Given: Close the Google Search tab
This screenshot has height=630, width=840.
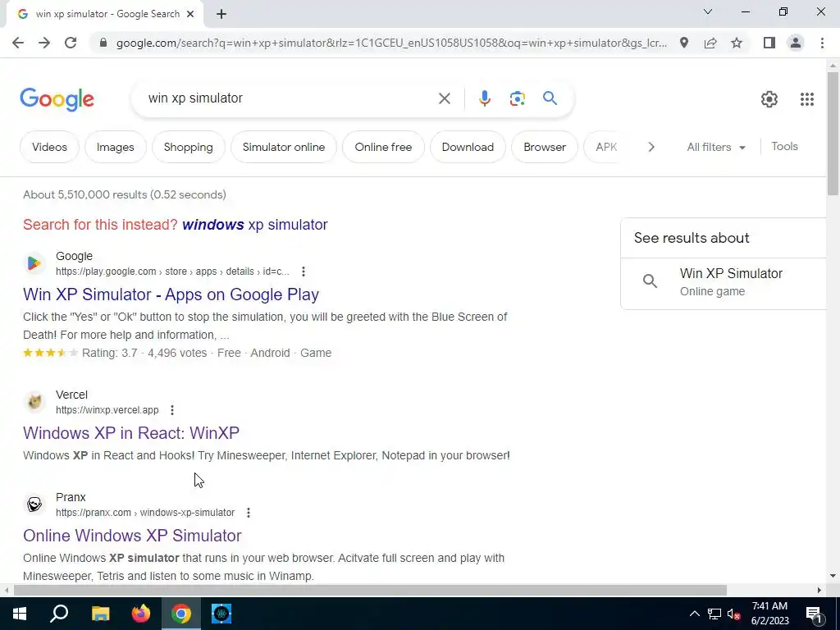Looking at the screenshot, I should coord(190,15).
